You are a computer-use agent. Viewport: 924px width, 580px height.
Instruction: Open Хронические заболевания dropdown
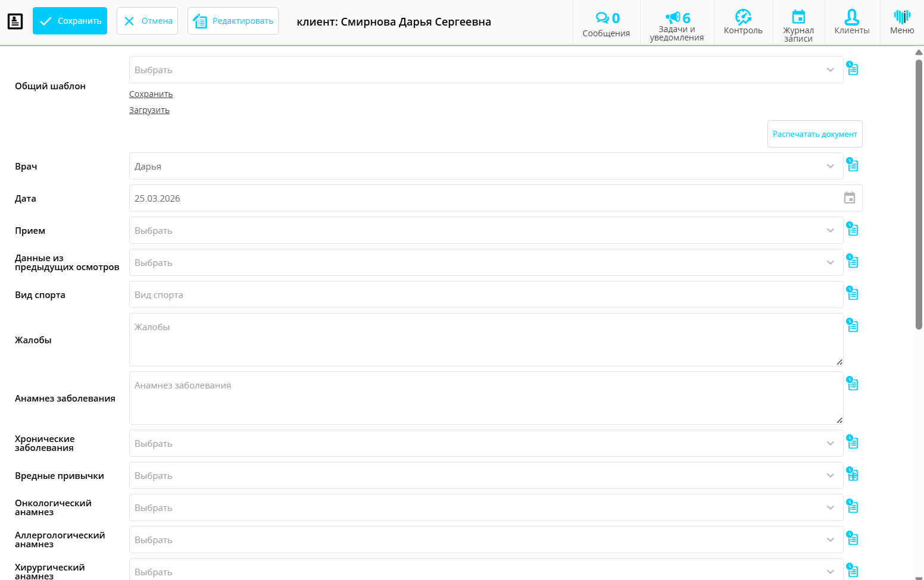pyautogui.click(x=485, y=443)
